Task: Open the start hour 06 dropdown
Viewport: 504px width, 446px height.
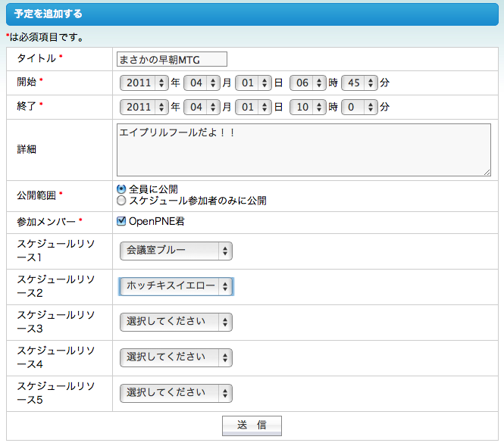Action: (x=308, y=83)
